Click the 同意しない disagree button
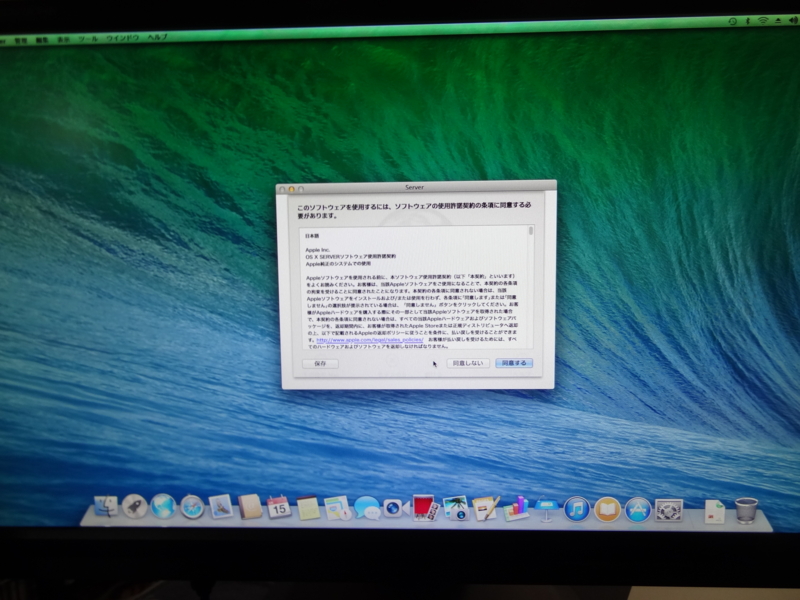This screenshot has height=600, width=800. 468,363
